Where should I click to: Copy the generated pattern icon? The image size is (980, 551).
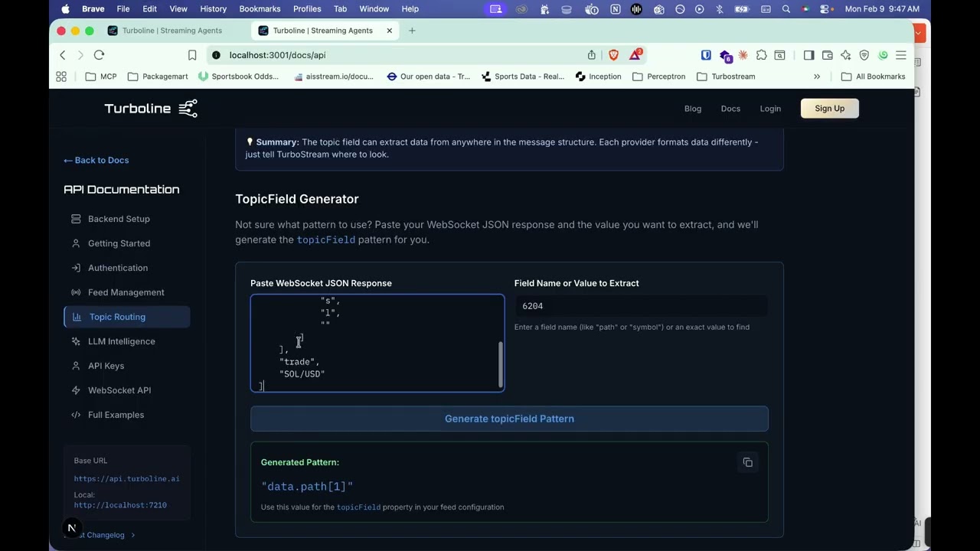[748, 462]
